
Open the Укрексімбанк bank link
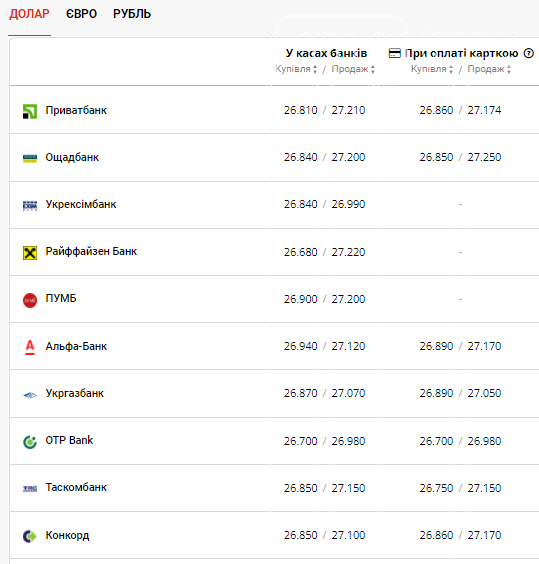pyautogui.click(x=81, y=204)
